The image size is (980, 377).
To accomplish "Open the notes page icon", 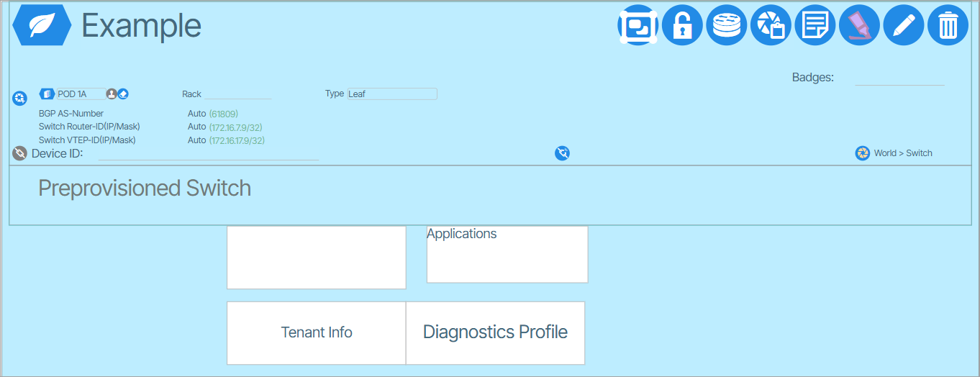I will pos(815,26).
